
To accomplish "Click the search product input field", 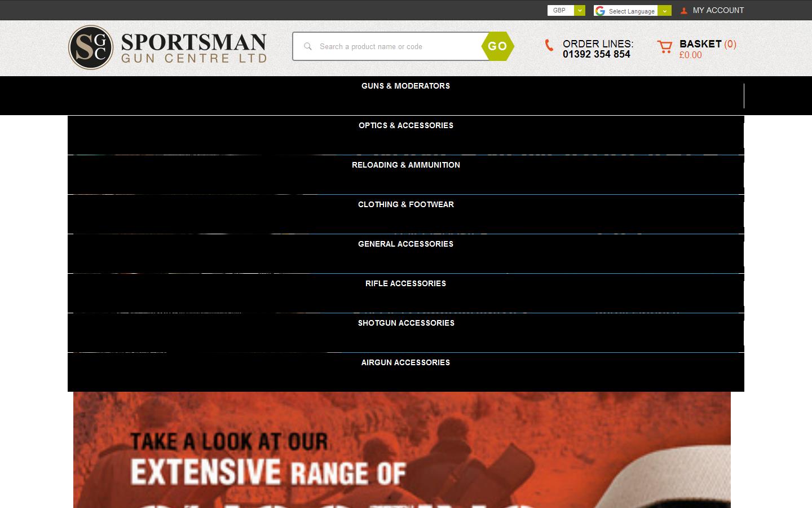I will tap(395, 46).
